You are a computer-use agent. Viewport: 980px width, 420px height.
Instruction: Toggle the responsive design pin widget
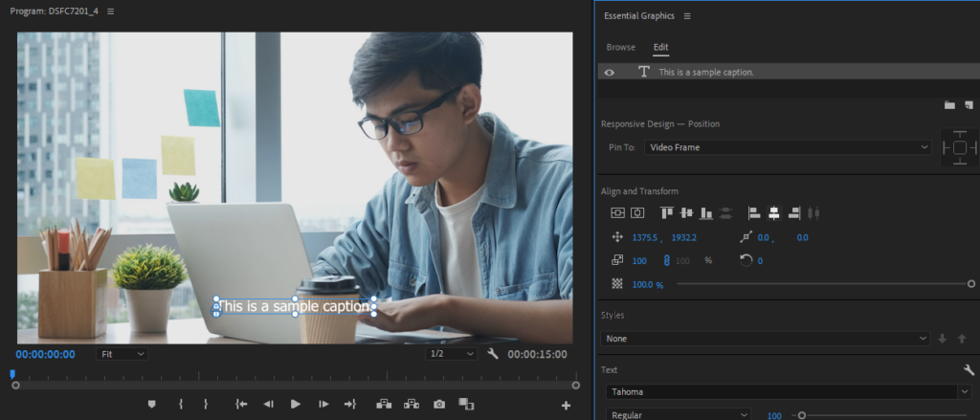click(x=959, y=147)
